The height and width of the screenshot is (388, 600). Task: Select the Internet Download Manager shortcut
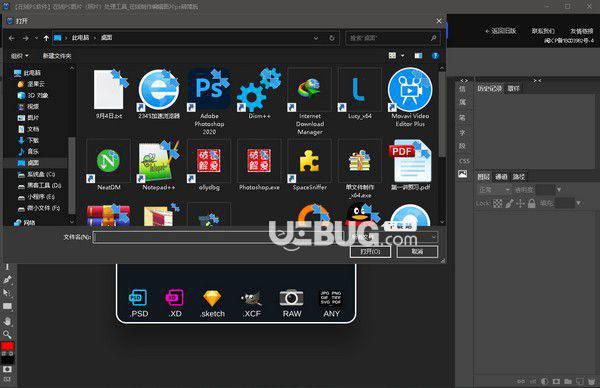point(310,102)
